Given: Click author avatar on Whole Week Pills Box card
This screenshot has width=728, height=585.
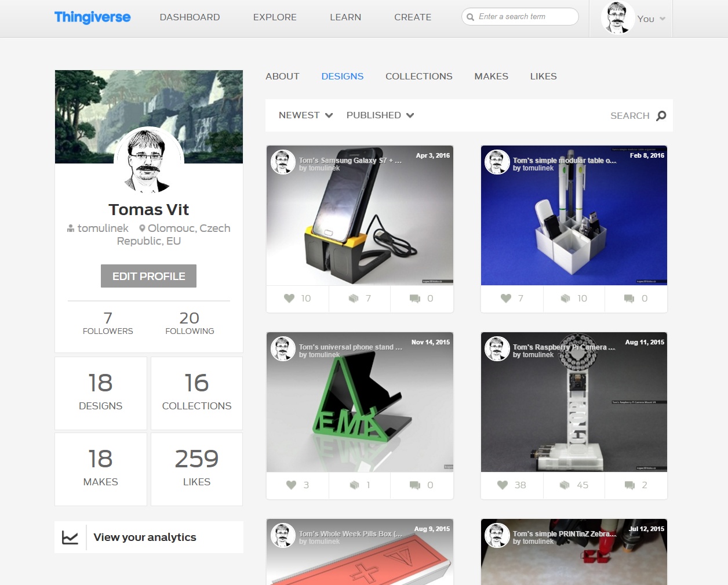Looking at the screenshot, I should coord(283,536).
